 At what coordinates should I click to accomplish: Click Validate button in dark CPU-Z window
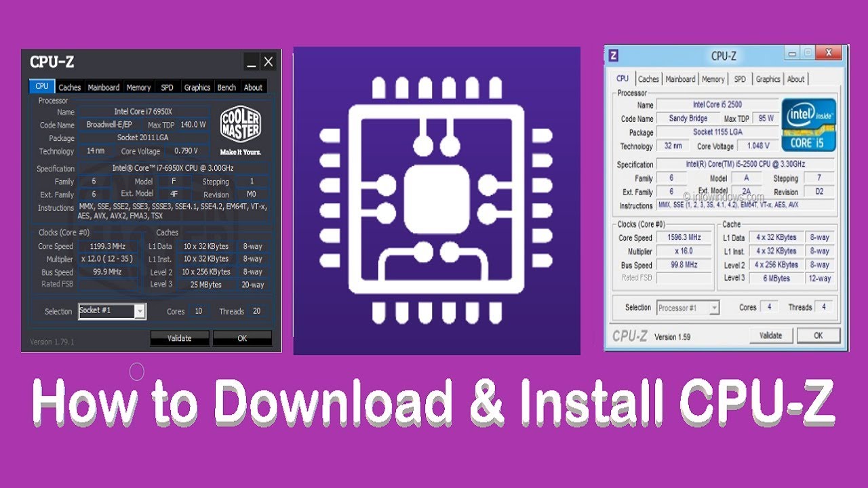pyautogui.click(x=179, y=338)
